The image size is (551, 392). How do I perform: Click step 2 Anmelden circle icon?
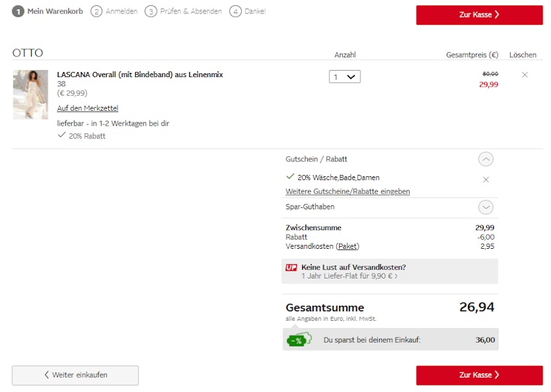pos(97,11)
